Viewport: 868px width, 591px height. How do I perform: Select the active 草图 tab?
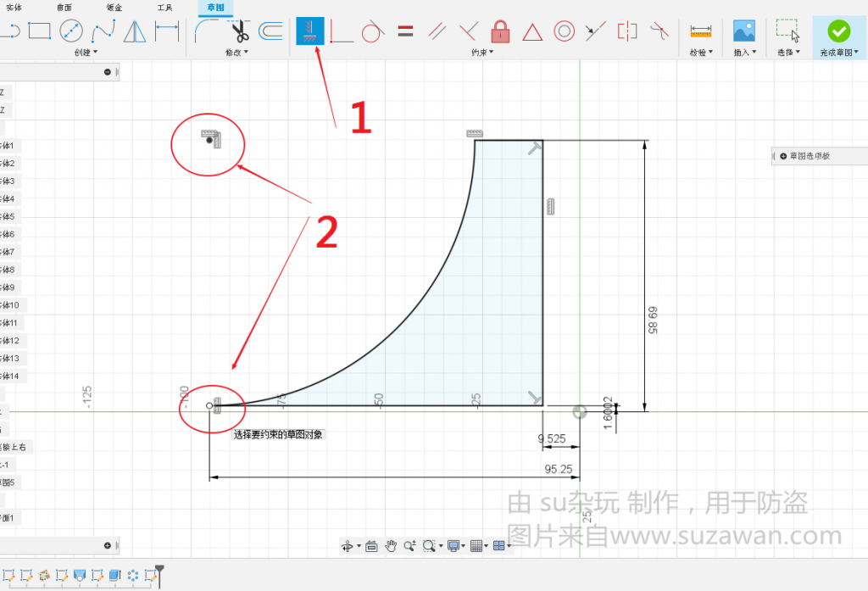[215, 7]
